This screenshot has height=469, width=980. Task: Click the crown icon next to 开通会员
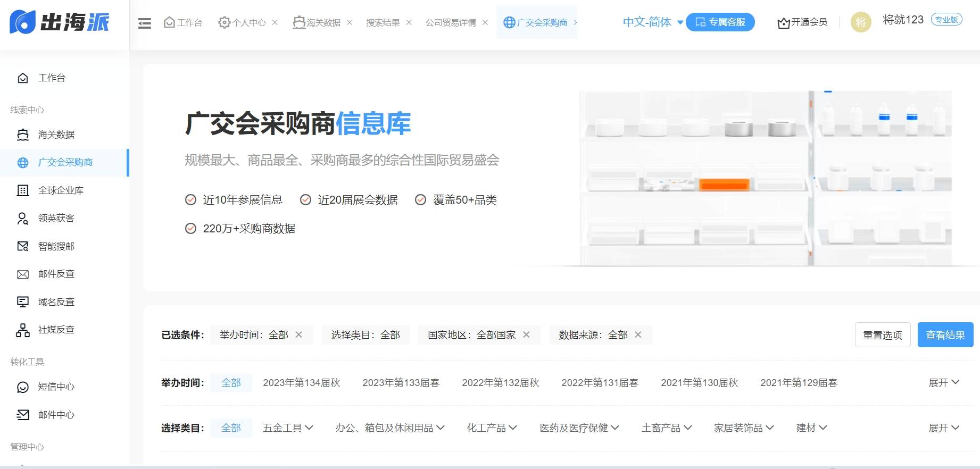[x=783, y=23]
